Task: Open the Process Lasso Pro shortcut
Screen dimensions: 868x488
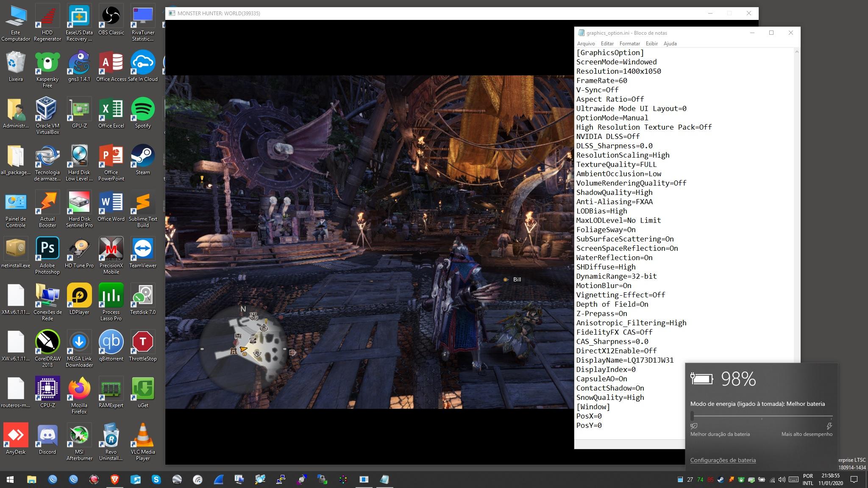Action: (x=111, y=302)
